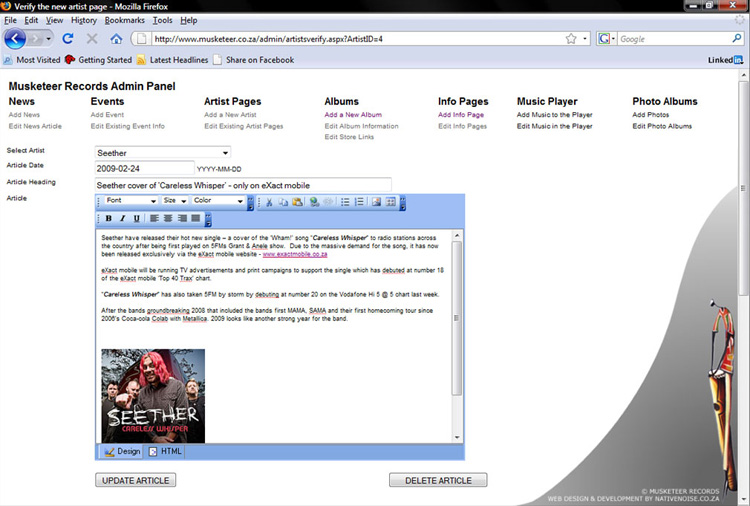Click the Copy icon in editor toolbar
750x506 pixels.
[x=283, y=202]
